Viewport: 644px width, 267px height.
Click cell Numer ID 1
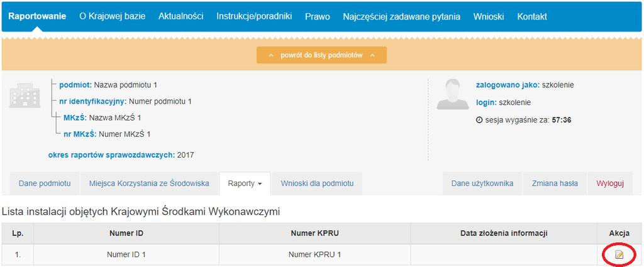pos(126,254)
